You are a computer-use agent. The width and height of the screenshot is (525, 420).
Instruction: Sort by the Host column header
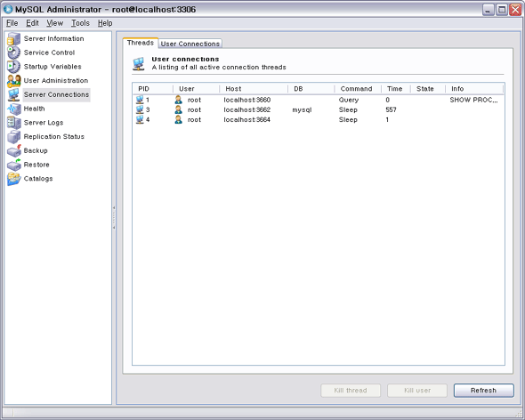pyautogui.click(x=254, y=89)
